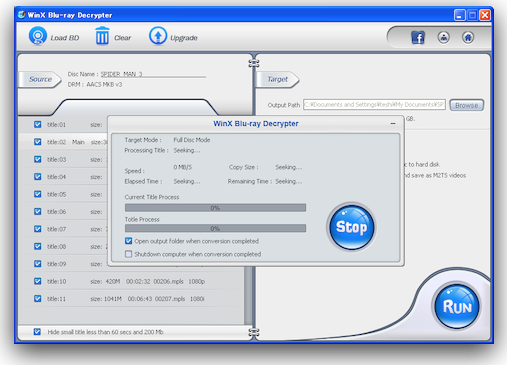The width and height of the screenshot is (507, 365).
Task: Toggle Hide small title less than 60 secs
Action: [37, 332]
